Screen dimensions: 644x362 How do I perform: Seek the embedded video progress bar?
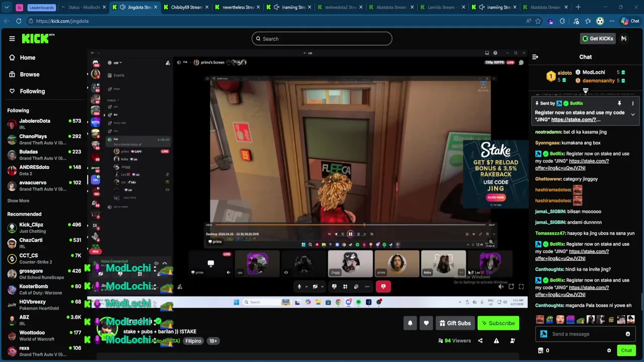[x=350, y=225]
